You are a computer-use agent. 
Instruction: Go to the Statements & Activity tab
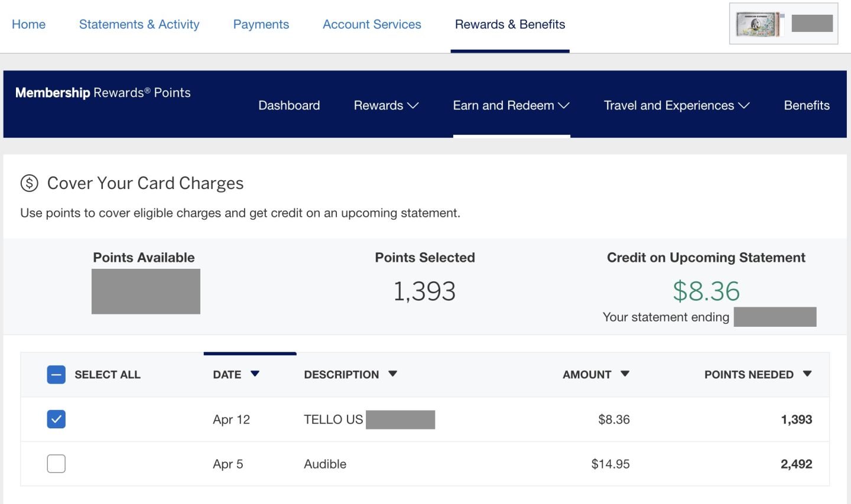tap(139, 24)
